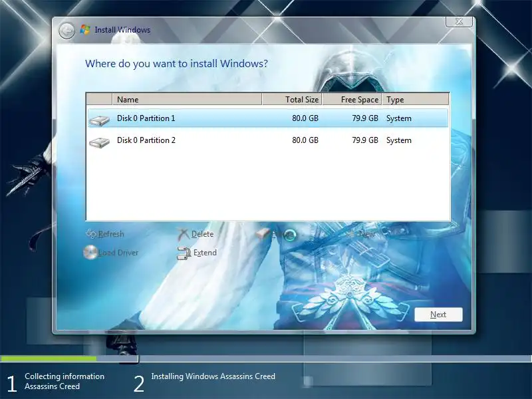Click 79.9 GB free space of Partition 2
This screenshot has width=532, height=399.
(365, 140)
